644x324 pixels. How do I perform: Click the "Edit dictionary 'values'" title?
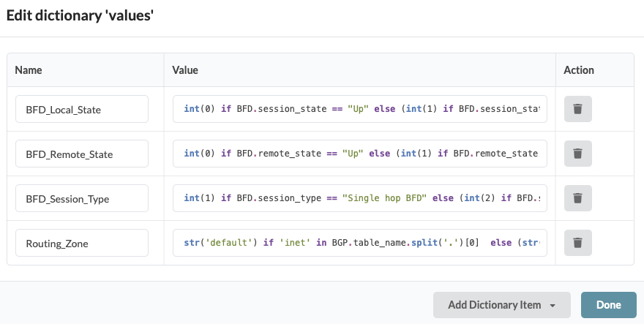tap(80, 16)
